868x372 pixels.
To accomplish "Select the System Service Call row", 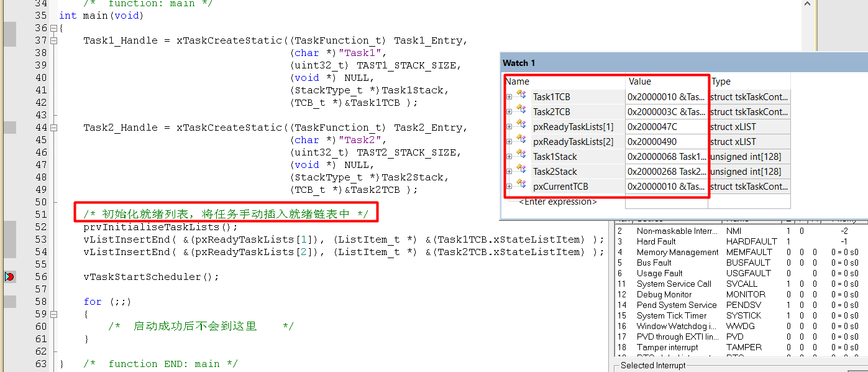I will click(x=739, y=284).
